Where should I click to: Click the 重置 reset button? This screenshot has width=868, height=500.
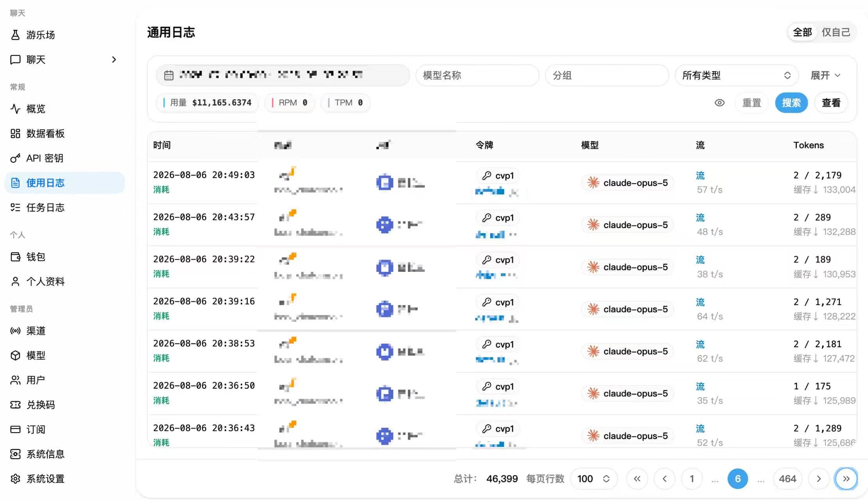[752, 103]
